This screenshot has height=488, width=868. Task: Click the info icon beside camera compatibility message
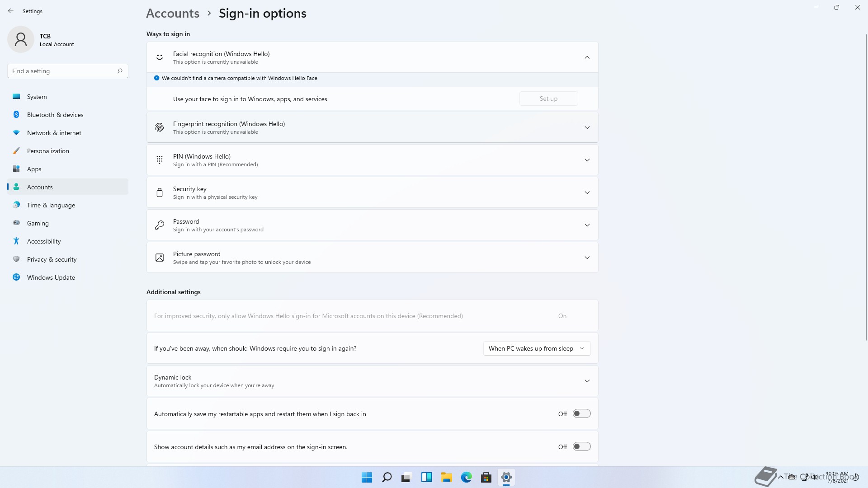point(156,78)
